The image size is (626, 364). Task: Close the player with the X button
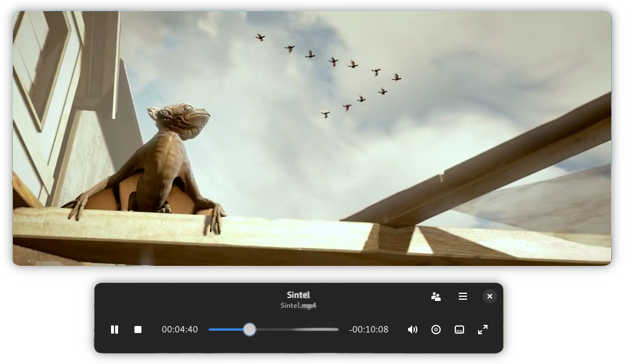point(490,296)
